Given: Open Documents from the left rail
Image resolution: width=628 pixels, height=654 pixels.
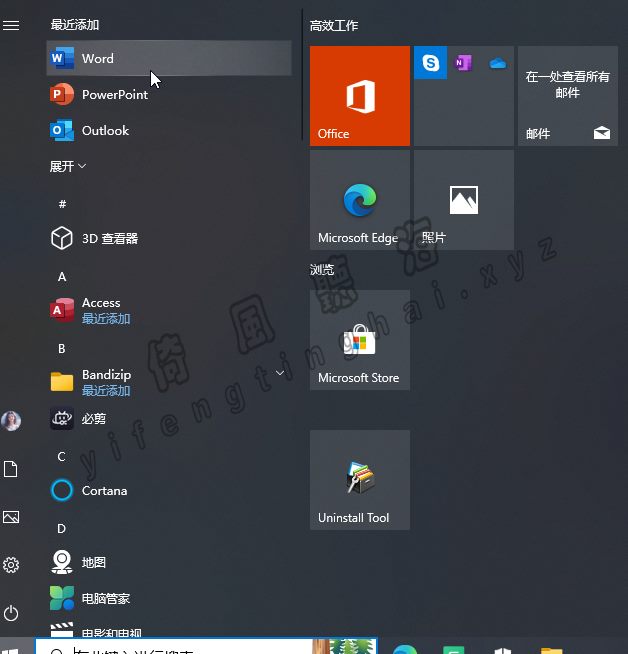Looking at the screenshot, I should pos(11,469).
